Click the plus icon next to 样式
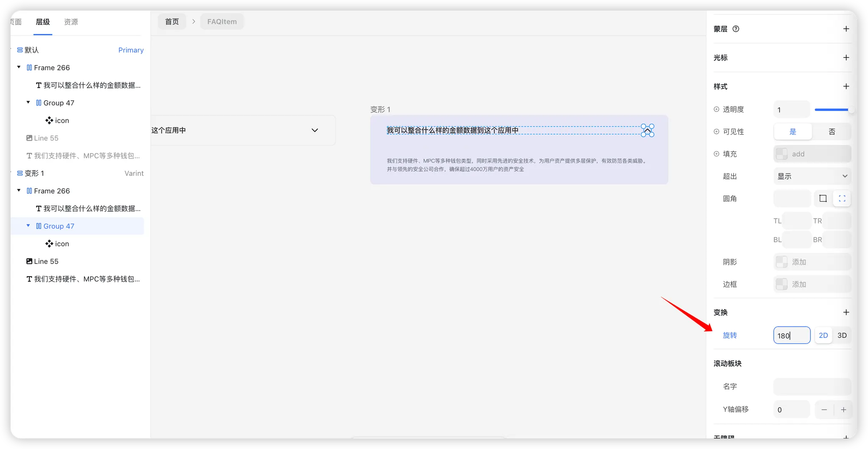Viewport: 868px width, 449px height. coord(846,86)
